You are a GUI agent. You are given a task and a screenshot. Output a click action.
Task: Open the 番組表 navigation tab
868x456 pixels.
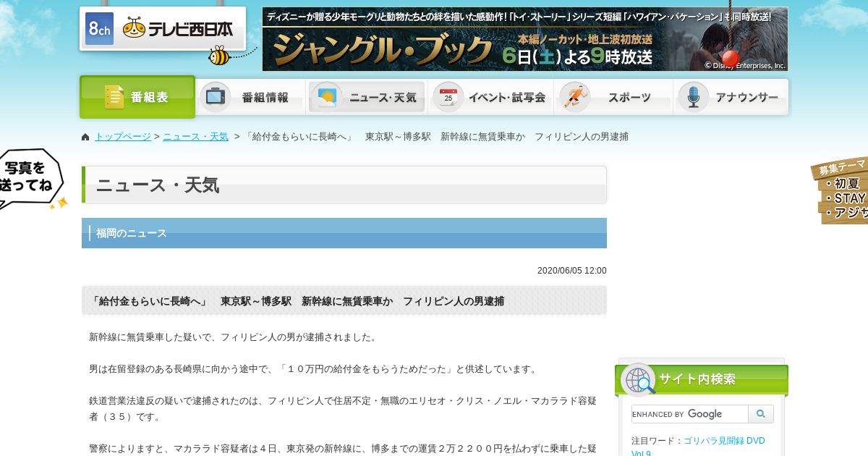pyautogui.click(x=137, y=97)
